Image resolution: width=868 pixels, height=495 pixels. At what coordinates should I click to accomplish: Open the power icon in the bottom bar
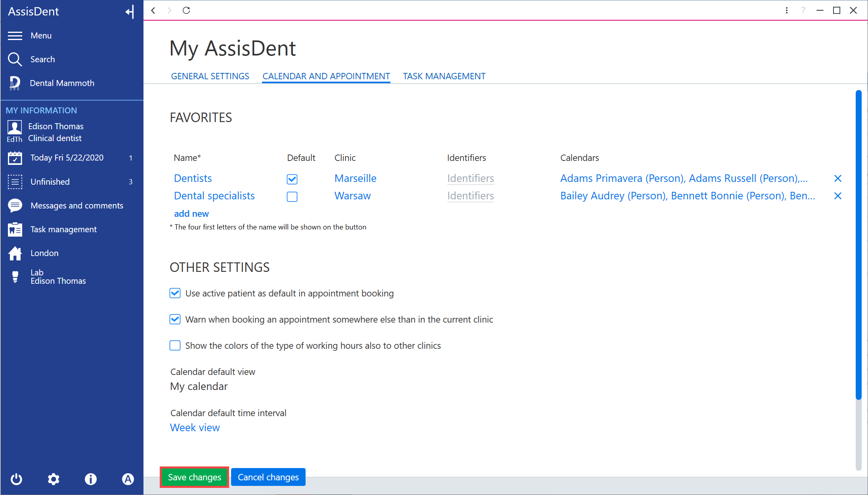click(x=16, y=479)
